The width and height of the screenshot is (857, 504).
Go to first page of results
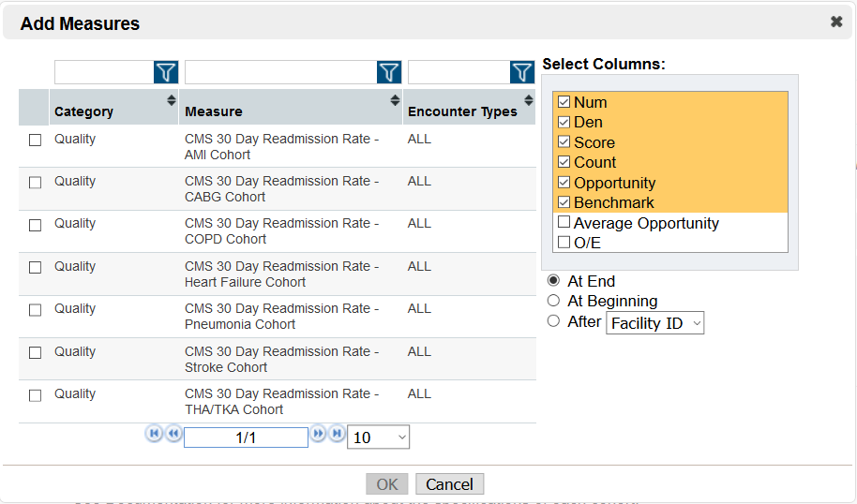pyautogui.click(x=154, y=434)
